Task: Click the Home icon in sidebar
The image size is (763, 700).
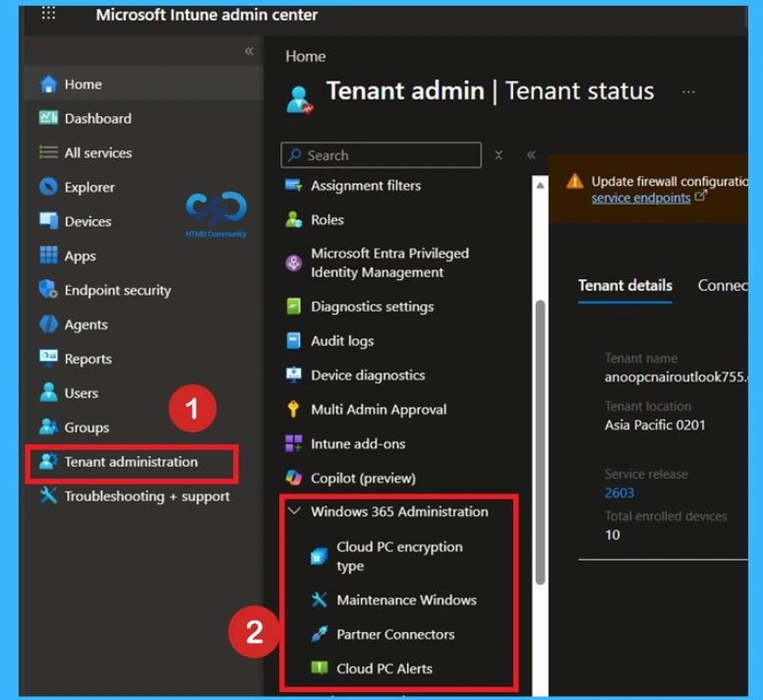Action: 48,84
